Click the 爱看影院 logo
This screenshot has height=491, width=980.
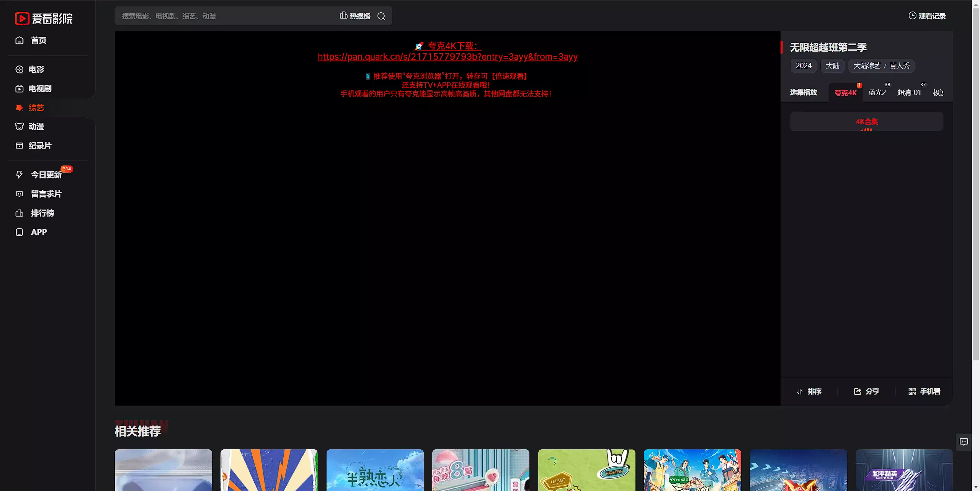click(x=44, y=18)
